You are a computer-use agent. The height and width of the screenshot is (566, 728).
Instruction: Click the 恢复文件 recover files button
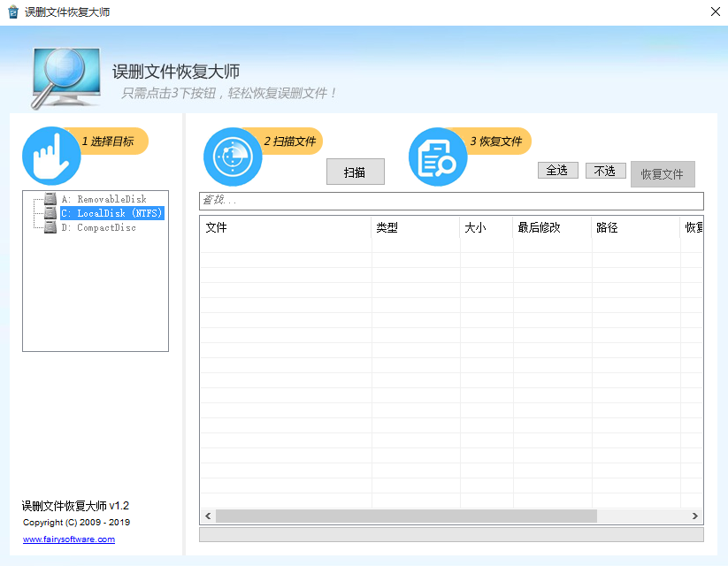663,174
